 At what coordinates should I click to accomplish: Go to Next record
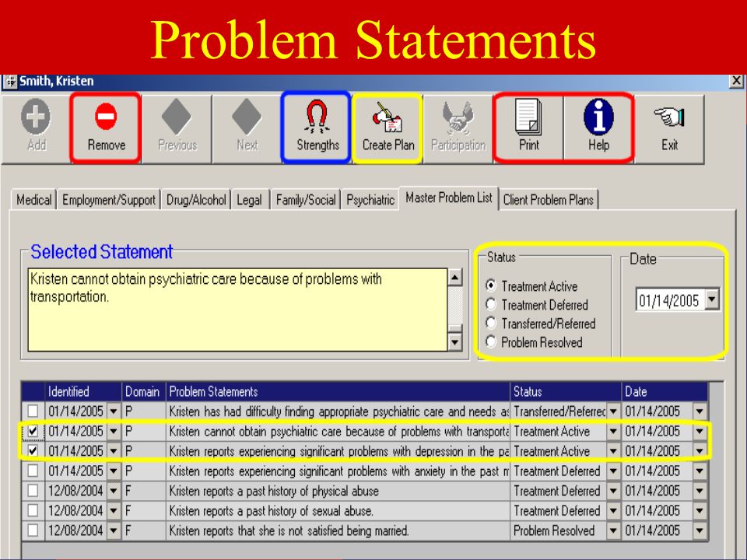coord(247,129)
